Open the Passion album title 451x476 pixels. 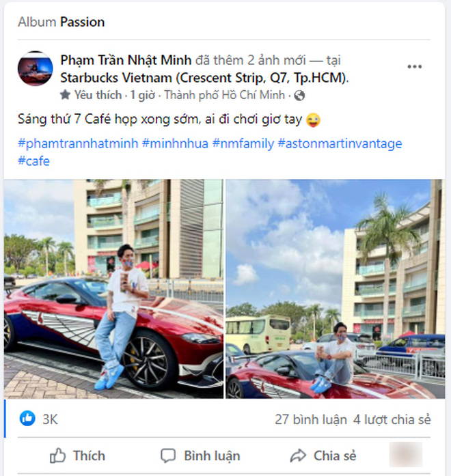[82, 22]
